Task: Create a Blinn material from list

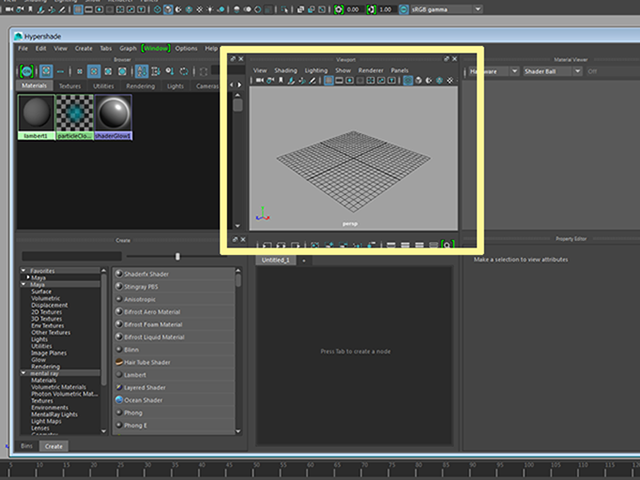Action: tap(174, 350)
